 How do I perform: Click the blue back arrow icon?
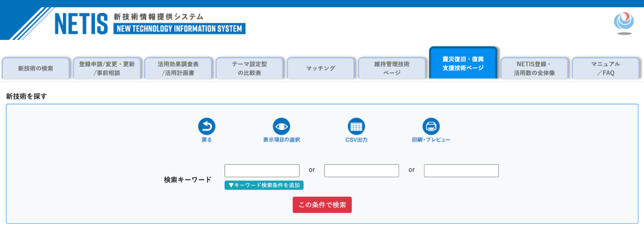tap(207, 126)
